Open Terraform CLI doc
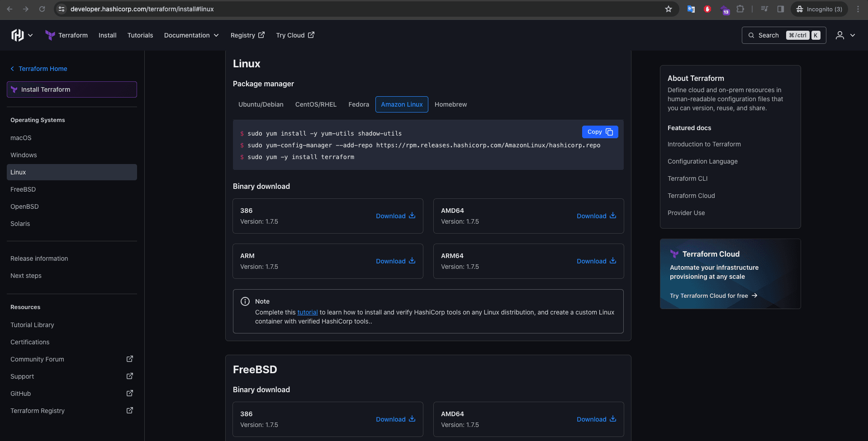Screen dimensions: 868x441 (x=688, y=178)
